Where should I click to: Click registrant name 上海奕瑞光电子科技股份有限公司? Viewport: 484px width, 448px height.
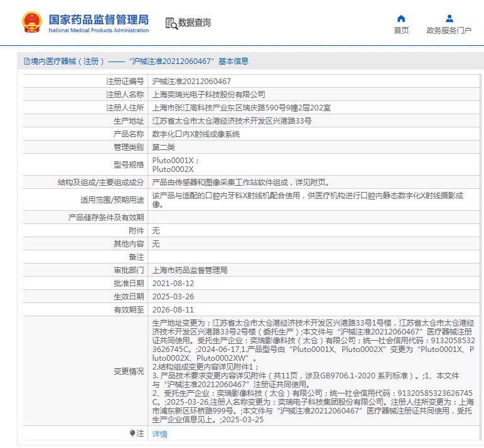pos(208,95)
